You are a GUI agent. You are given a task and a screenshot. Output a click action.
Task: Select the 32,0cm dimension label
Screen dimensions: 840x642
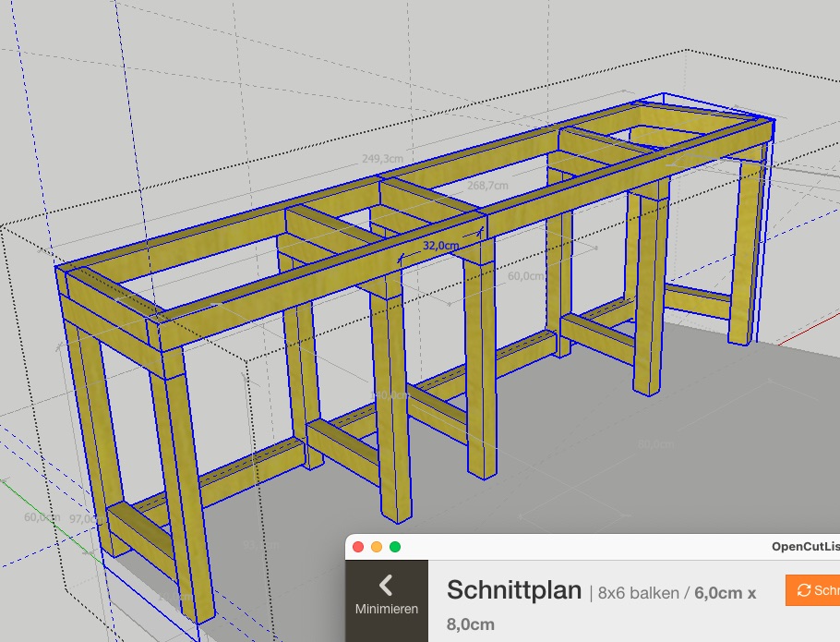click(440, 247)
